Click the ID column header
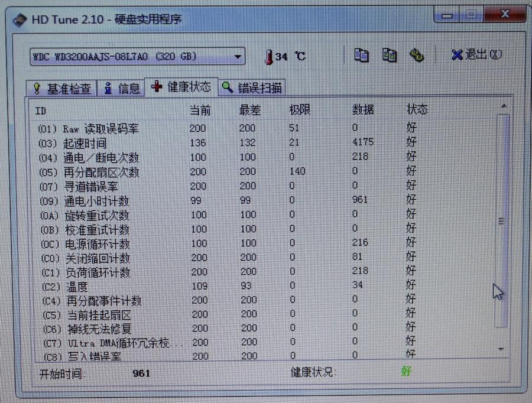The height and width of the screenshot is (403, 532). [40, 111]
